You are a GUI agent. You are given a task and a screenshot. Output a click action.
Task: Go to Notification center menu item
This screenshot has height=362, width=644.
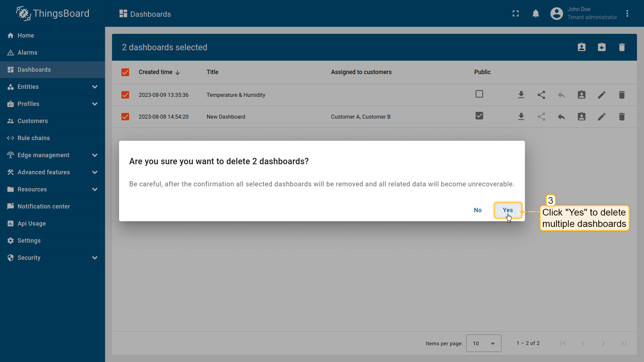(x=44, y=206)
